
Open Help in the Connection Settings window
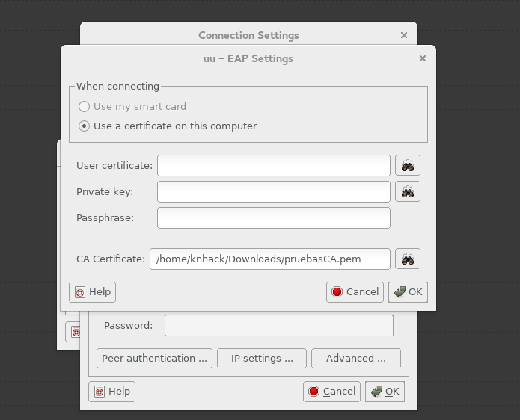click(111, 392)
